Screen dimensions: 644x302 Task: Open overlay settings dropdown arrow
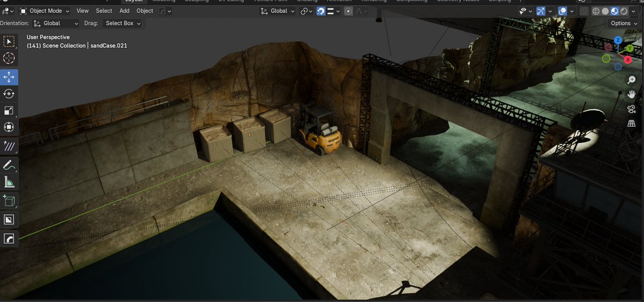pyautogui.click(x=572, y=11)
